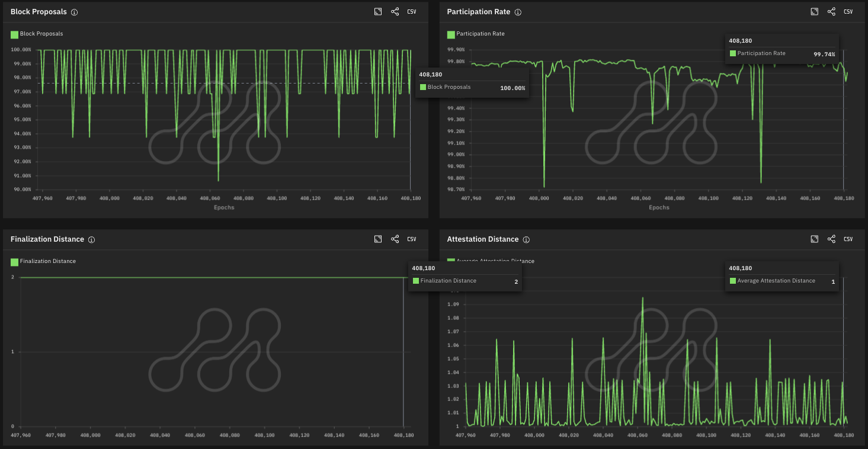Open the Block Proposals info tooltip icon

click(x=74, y=12)
